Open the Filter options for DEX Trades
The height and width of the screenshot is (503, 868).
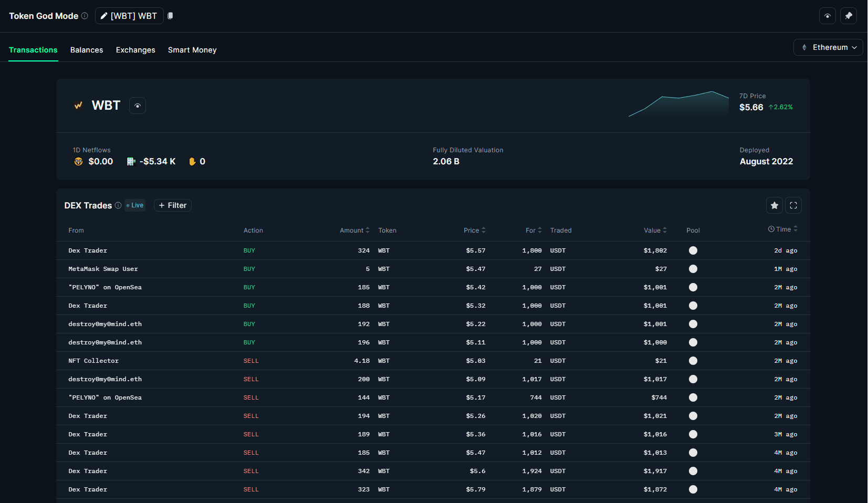click(172, 205)
